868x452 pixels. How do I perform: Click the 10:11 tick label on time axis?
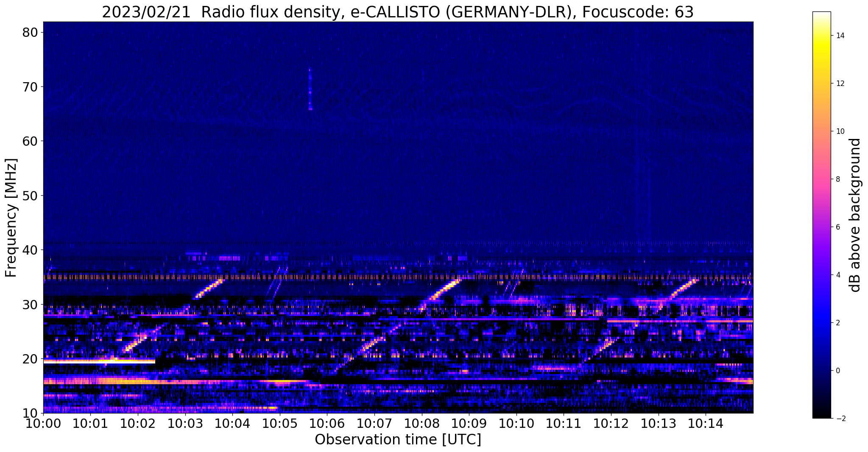coord(564,423)
